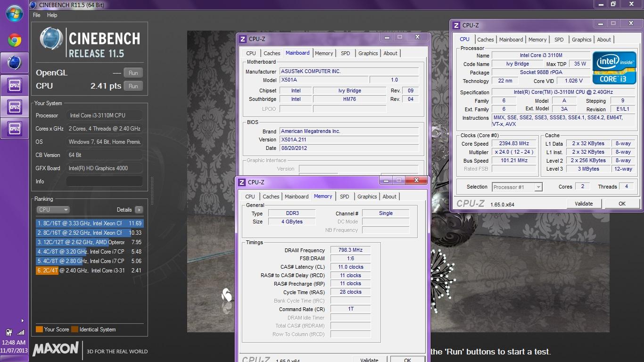644x362 pixels.
Task: Click the Cinebench logo sphere
Action: (51, 39)
